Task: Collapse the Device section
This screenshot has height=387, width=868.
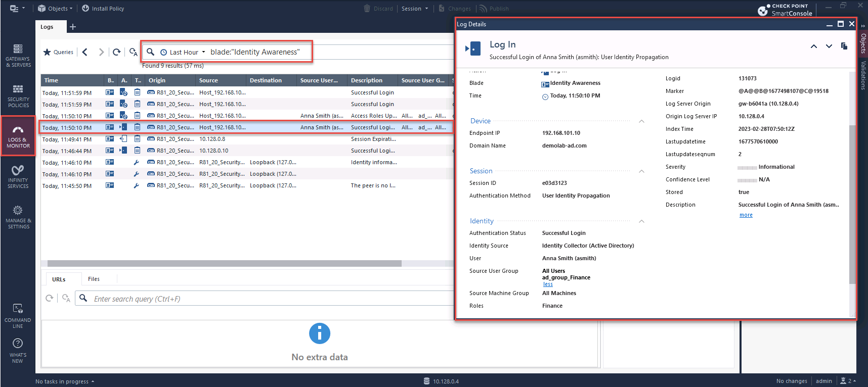Action: point(641,121)
